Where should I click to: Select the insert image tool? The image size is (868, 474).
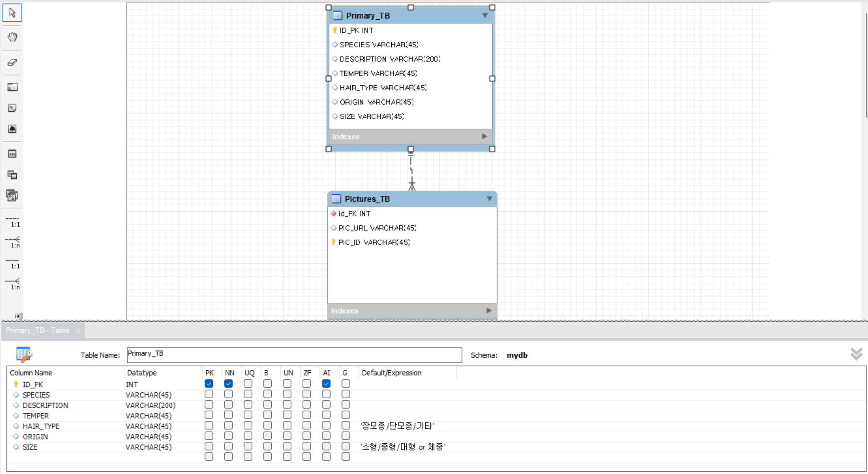(x=12, y=129)
